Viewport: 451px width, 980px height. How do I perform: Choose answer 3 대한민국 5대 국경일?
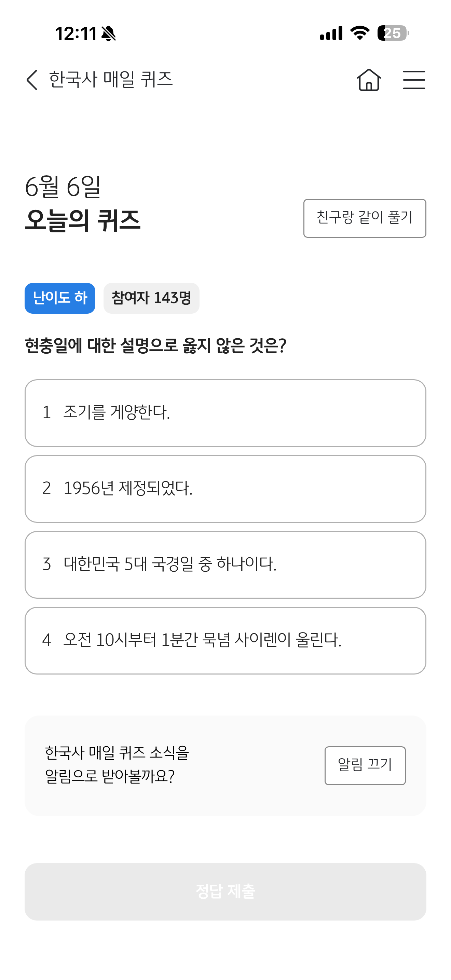point(225,565)
